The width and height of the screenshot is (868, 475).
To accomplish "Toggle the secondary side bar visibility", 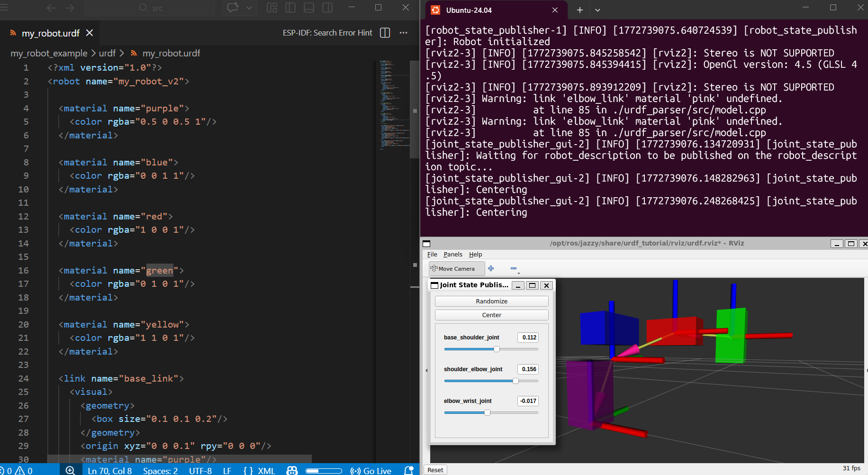I will pyautogui.click(x=327, y=8).
